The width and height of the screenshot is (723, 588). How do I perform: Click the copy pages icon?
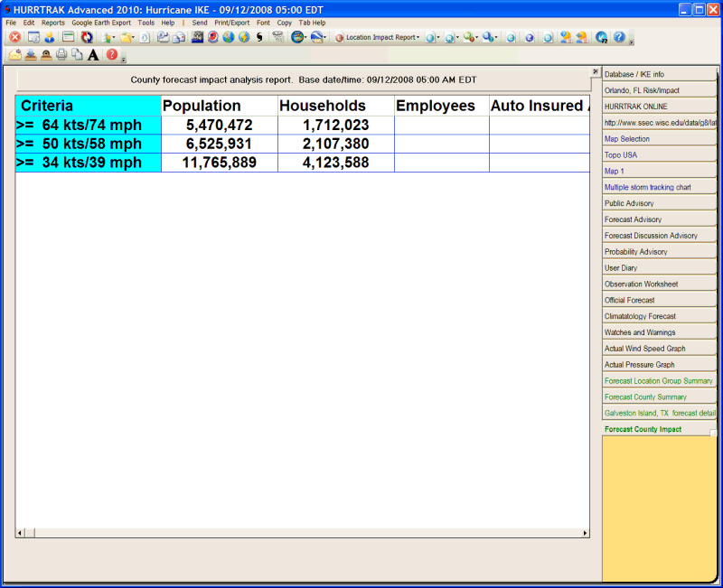[x=77, y=55]
